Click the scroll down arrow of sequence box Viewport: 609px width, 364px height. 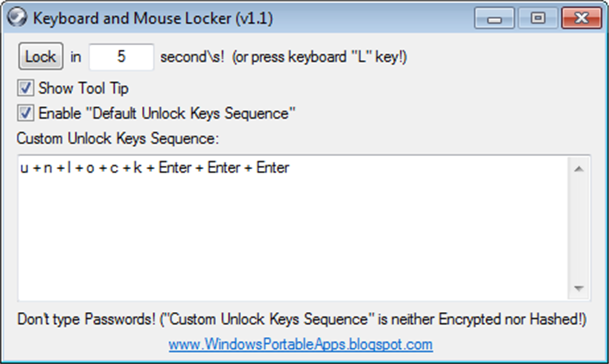(x=578, y=288)
